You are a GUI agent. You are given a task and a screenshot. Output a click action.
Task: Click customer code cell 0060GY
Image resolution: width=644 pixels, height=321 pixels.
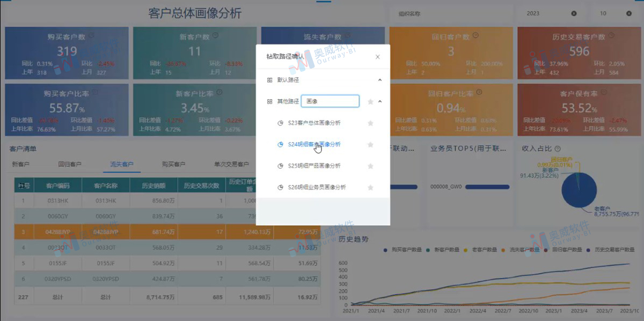click(x=58, y=216)
